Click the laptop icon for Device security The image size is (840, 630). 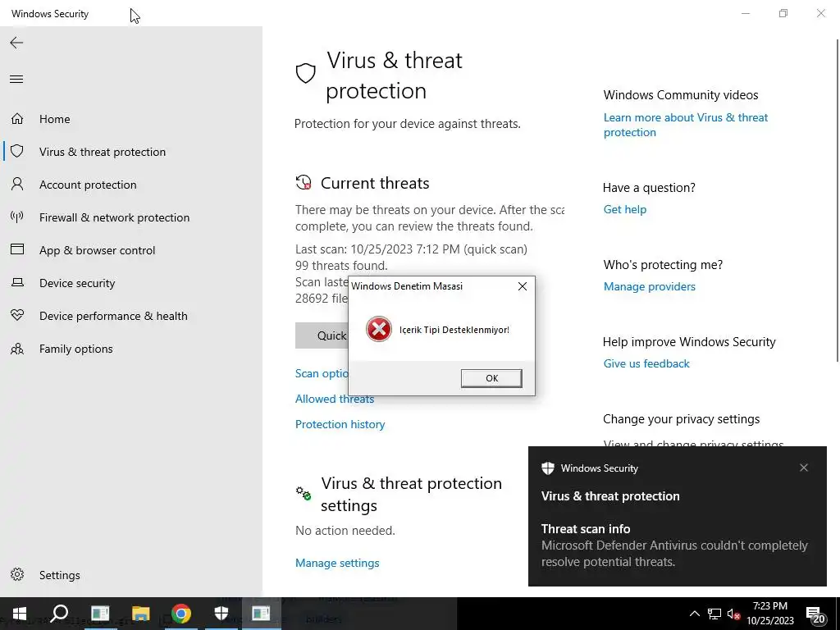[x=17, y=282]
